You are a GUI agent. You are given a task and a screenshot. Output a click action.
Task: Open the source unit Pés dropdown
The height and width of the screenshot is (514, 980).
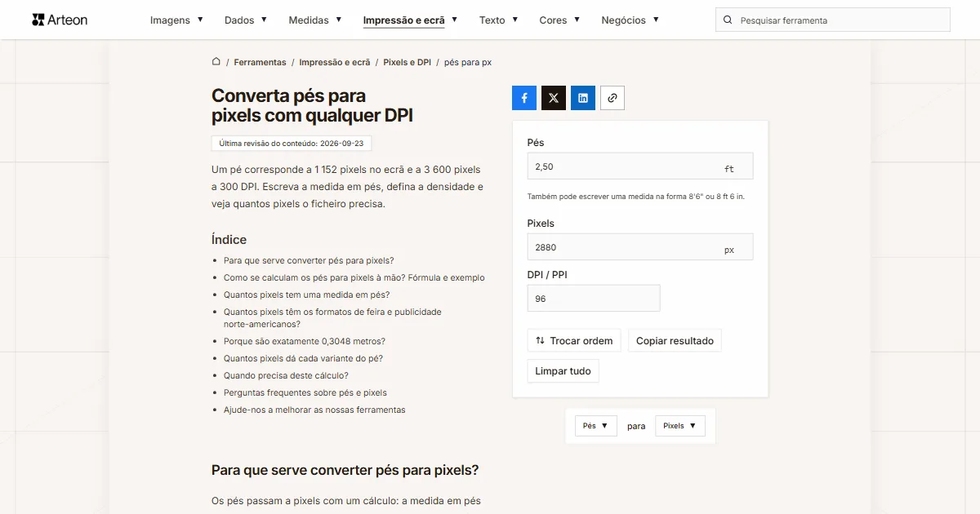[596, 426]
